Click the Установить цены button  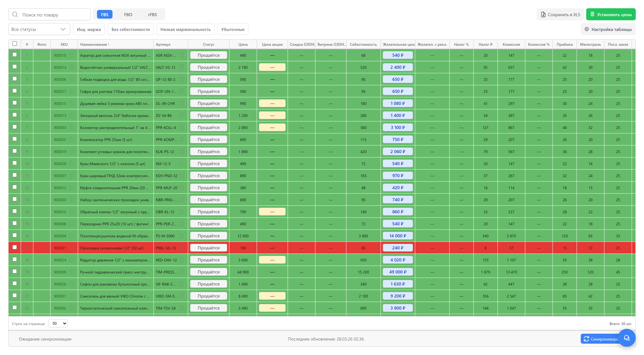tap(610, 14)
